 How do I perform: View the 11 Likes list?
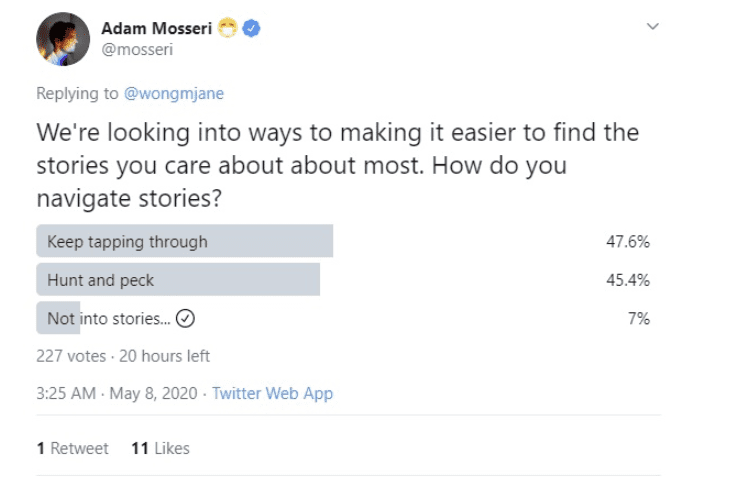(160, 448)
